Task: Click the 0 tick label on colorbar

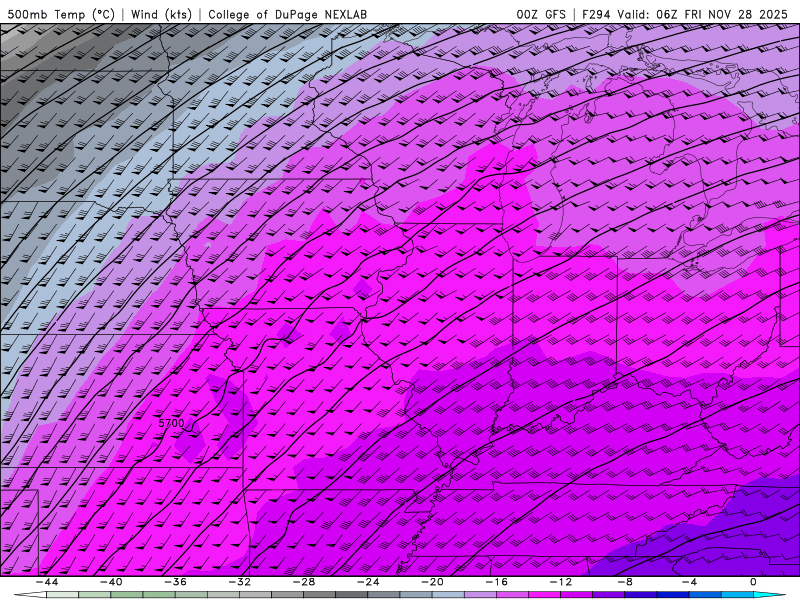Action: [x=754, y=582]
